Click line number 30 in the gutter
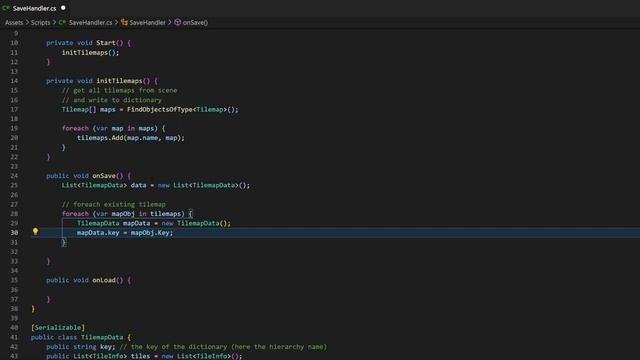 coord(14,233)
